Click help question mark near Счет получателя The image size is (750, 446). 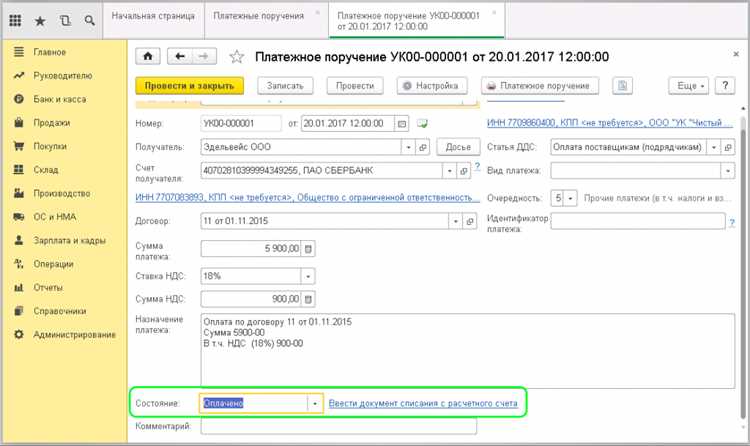pyautogui.click(x=477, y=167)
